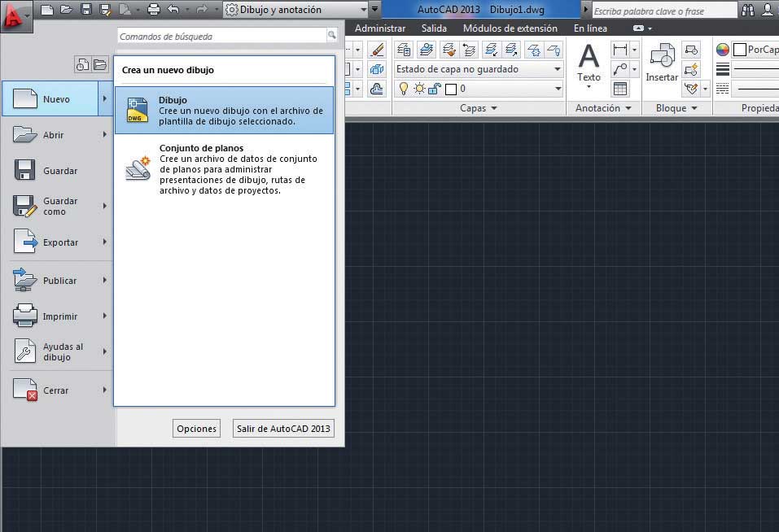Select Guardar como in application menu
Image resolution: width=779 pixels, height=532 pixels.
click(x=58, y=206)
